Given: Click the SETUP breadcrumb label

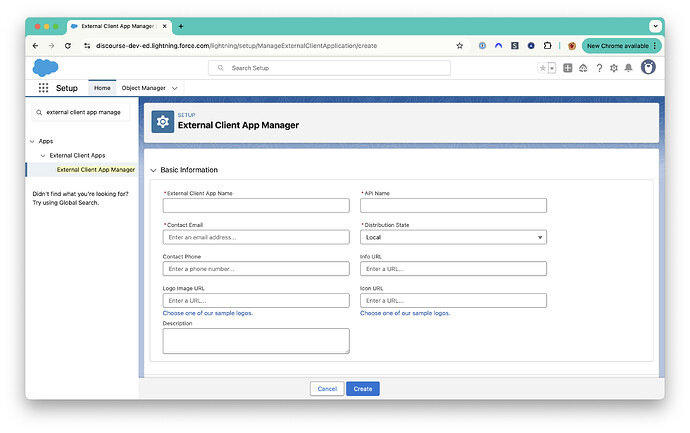Looking at the screenshot, I should tap(187, 115).
